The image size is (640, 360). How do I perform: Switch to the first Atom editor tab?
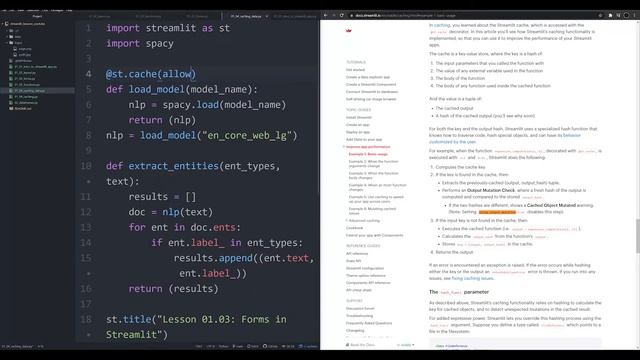pyautogui.click(x=99, y=16)
